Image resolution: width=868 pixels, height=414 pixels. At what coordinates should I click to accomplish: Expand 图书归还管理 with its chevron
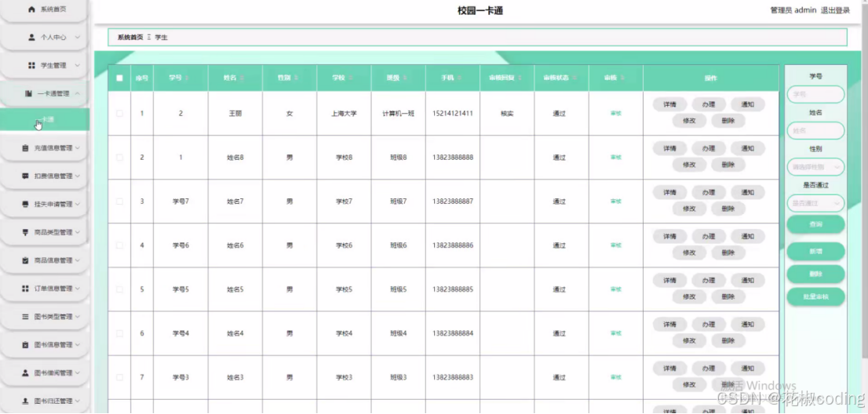[78, 401]
